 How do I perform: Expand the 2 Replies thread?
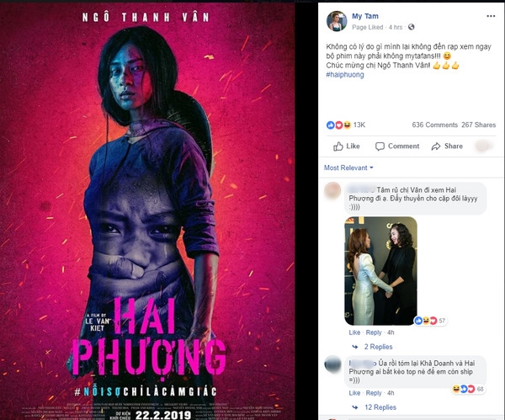pos(378,347)
